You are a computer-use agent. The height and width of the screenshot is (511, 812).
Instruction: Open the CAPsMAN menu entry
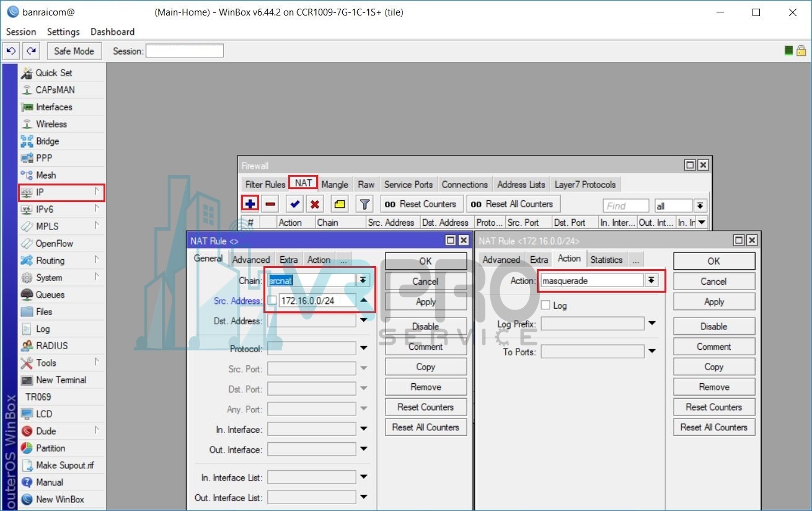pyautogui.click(x=55, y=90)
